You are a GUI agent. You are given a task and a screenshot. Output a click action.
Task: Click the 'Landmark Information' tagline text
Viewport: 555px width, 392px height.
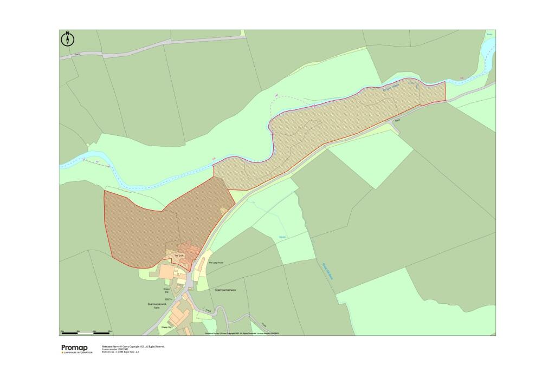(x=77, y=352)
